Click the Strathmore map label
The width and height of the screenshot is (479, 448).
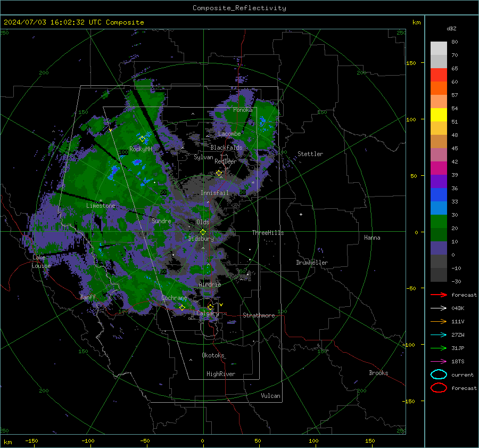259,315
